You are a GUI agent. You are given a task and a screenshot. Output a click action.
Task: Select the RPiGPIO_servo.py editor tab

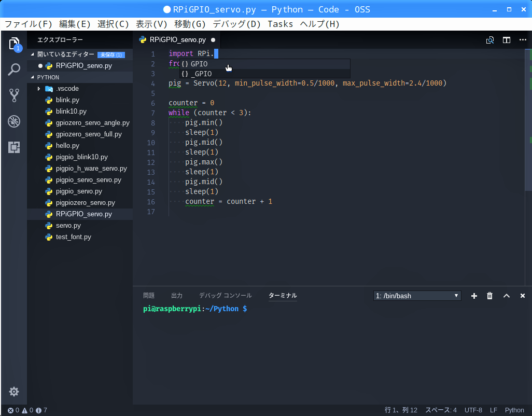tap(177, 40)
